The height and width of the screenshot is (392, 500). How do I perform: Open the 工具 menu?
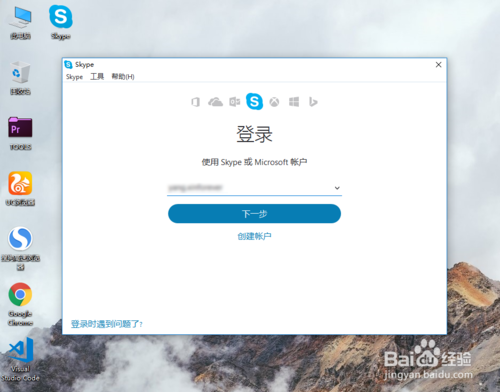(97, 77)
